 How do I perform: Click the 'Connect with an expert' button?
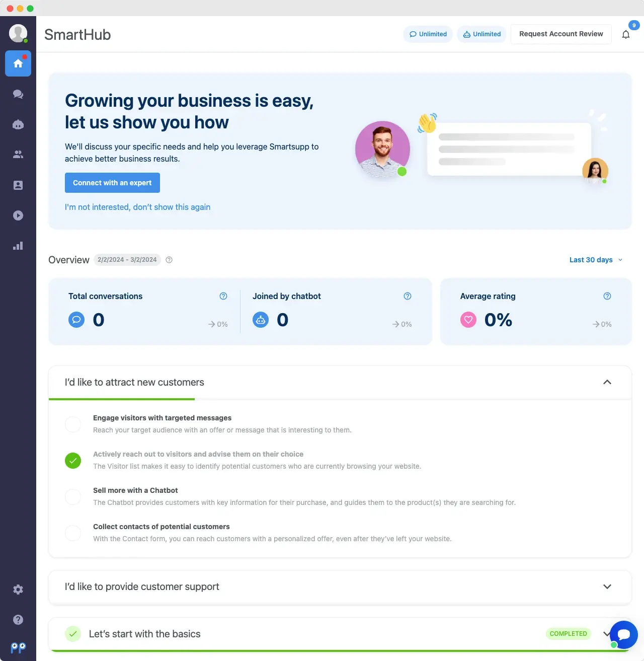click(112, 183)
